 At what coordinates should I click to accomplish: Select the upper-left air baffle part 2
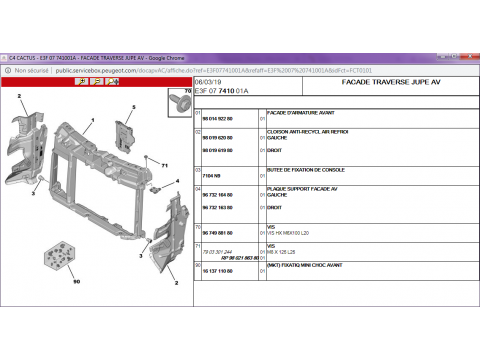click(26, 148)
